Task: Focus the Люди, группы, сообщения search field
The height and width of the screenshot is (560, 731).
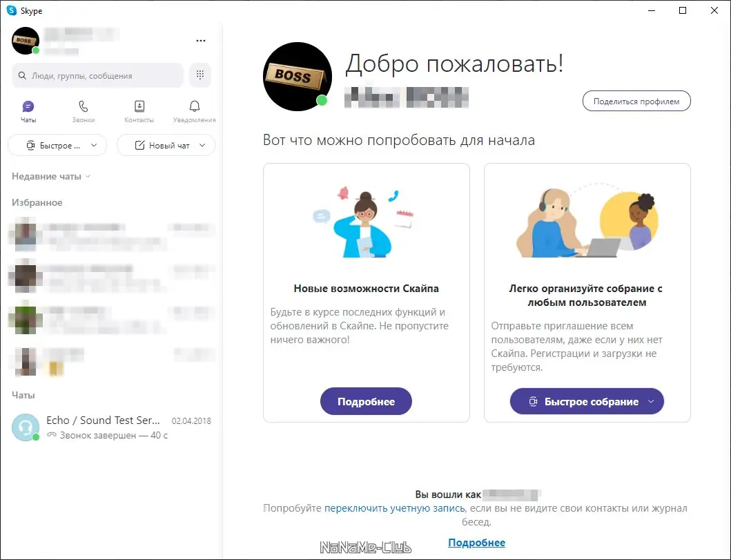Action: [x=97, y=75]
